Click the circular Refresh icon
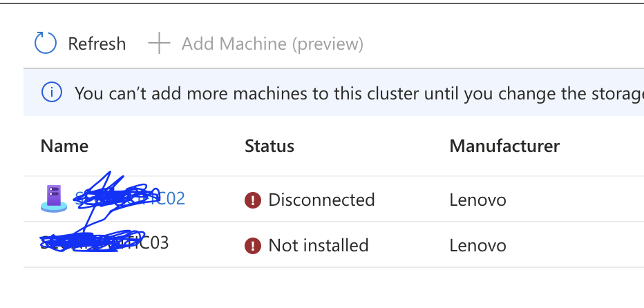This screenshot has height=308, width=644. click(x=45, y=43)
